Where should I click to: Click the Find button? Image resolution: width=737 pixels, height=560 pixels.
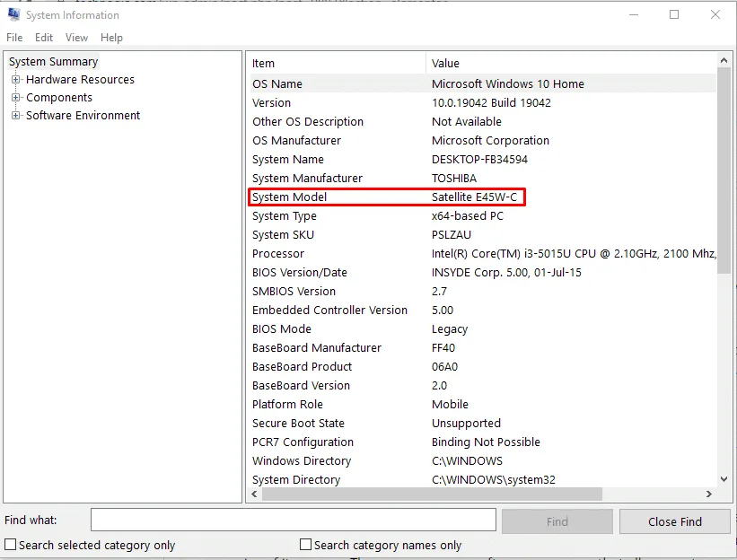pyautogui.click(x=557, y=521)
